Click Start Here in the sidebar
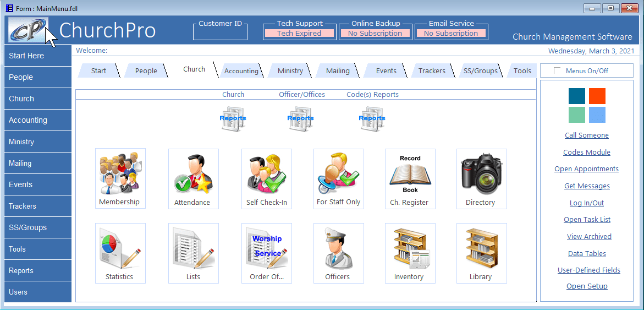The width and height of the screenshot is (644, 310). [38, 56]
